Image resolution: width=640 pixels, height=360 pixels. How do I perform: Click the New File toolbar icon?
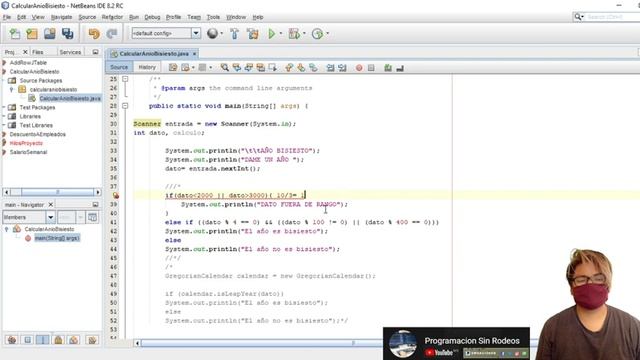pyautogui.click(x=15, y=33)
